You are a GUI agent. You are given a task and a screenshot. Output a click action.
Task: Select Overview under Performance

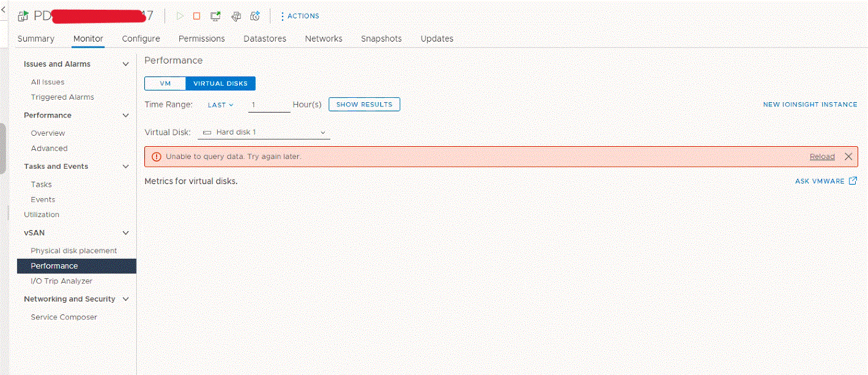click(48, 133)
